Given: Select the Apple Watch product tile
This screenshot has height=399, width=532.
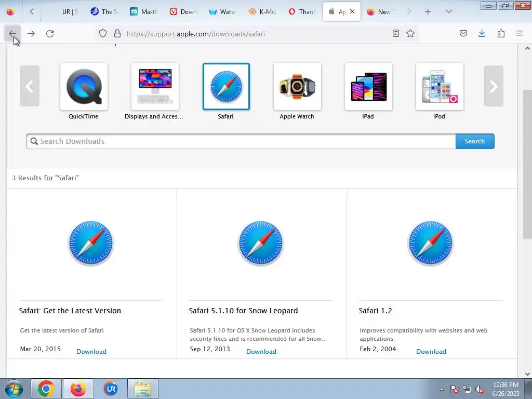Looking at the screenshot, I should (x=297, y=87).
